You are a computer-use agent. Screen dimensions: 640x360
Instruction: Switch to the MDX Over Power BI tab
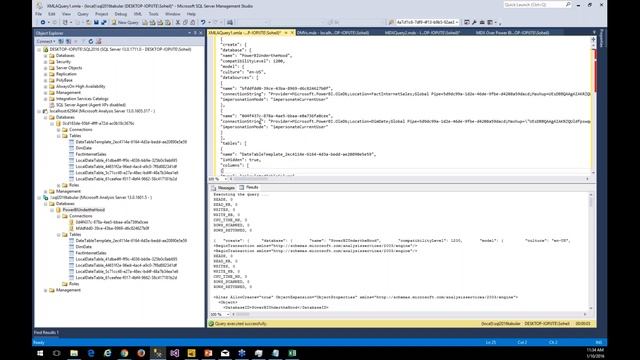(x=512, y=33)
